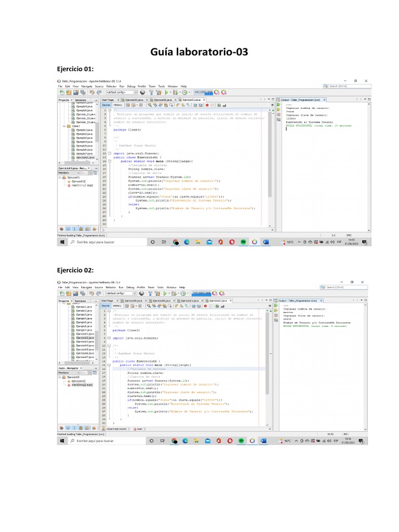The height and width of the screenshot is (532, 399).
Task: Click the globe browser icon in the first NetBeans toolbar
Action: click(142, 92)
